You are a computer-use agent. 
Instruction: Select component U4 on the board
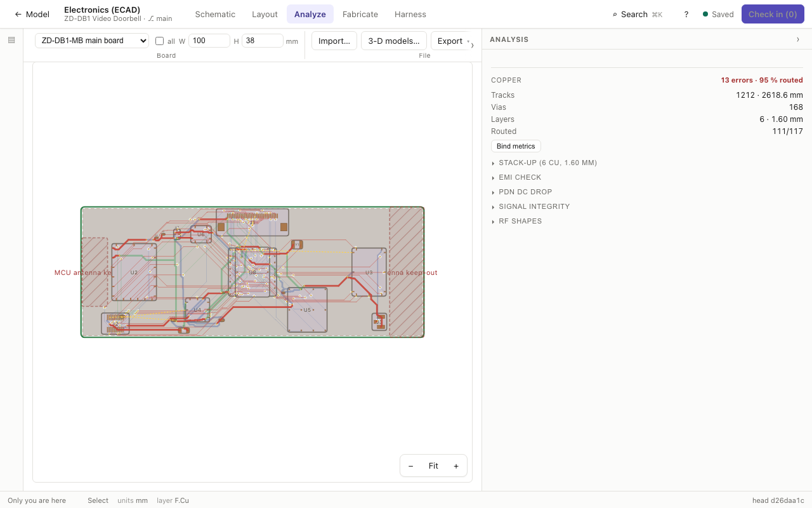[197, 310]
